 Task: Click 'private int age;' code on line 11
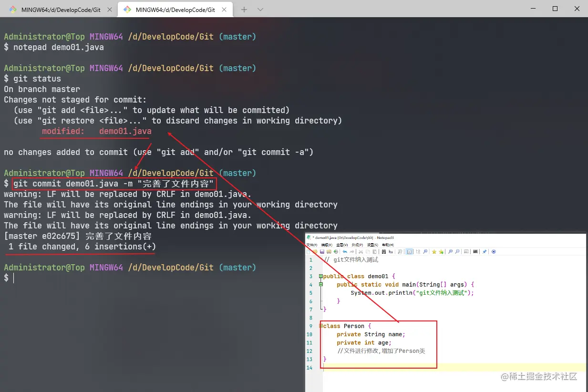pyautogui.click(x=364, y=342)
